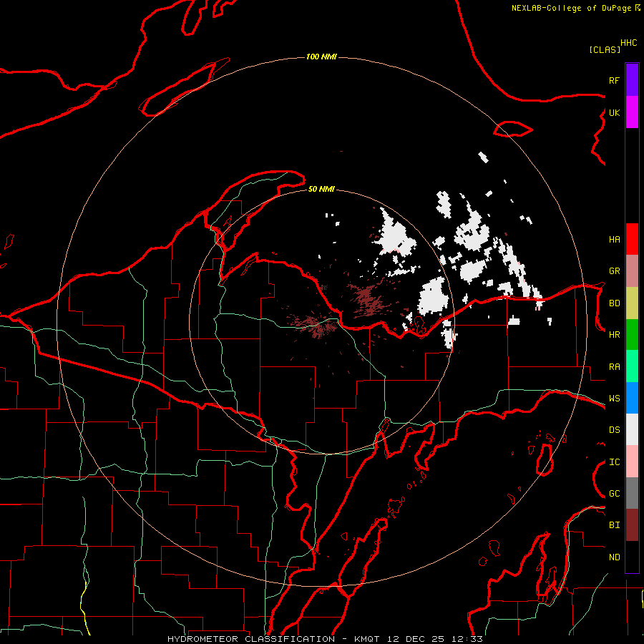644x644 pixels.
Task: Click the '[CLAS]' unit label
Action: pyautogui.click(x=605, y=49)
